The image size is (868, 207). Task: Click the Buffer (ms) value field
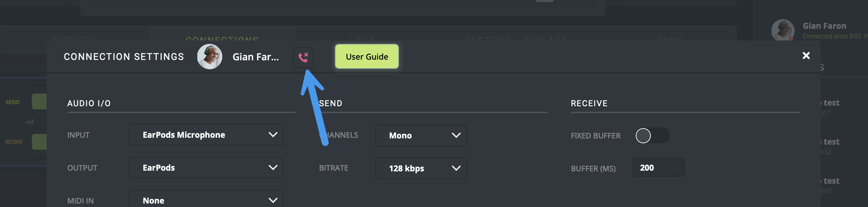pos(658,168)
